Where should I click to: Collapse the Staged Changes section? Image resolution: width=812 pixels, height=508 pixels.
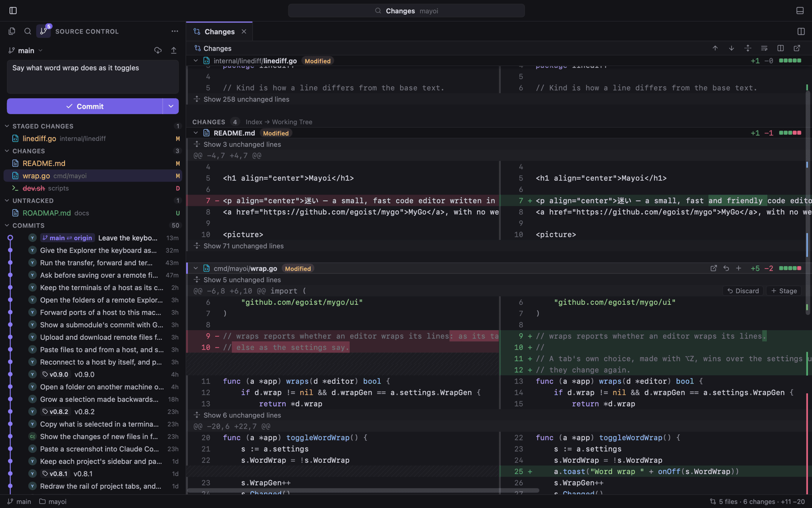pos(7,126)
